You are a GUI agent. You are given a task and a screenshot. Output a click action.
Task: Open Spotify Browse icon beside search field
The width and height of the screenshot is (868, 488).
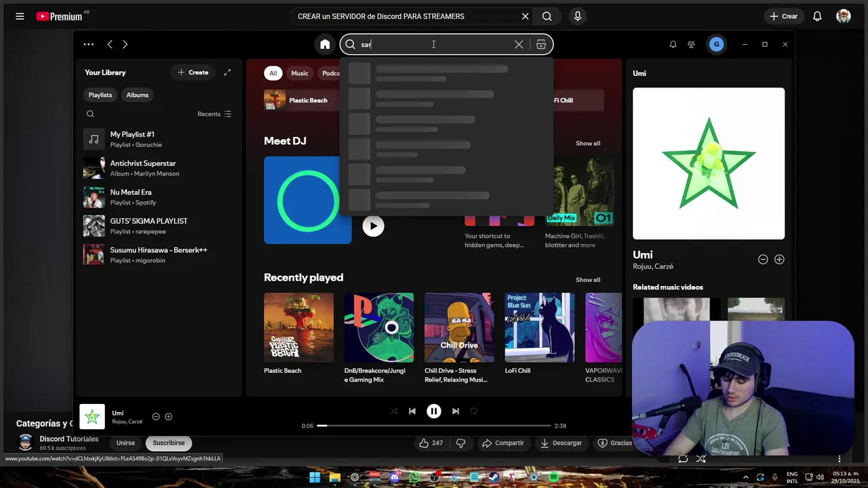540,44
